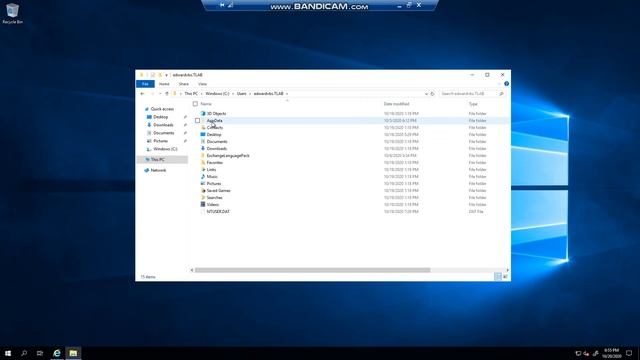This screenshot has height=360, width=640.
Task: Expand the chevron after edwardvko.TLAB breadcrumb
Action: click(x=287, y=94)
